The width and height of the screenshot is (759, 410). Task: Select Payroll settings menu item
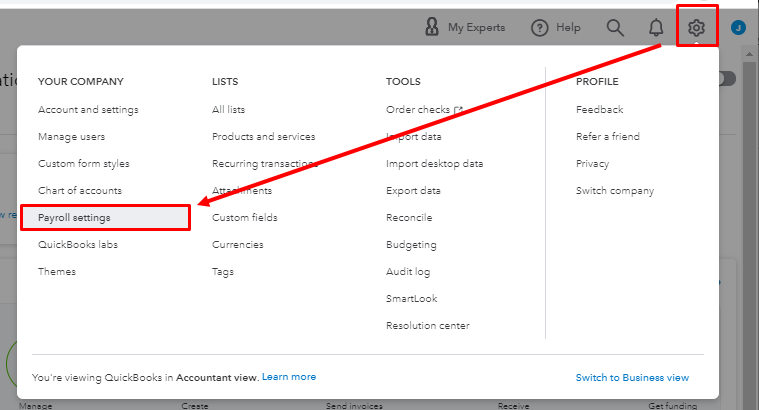tap(75, 217)
